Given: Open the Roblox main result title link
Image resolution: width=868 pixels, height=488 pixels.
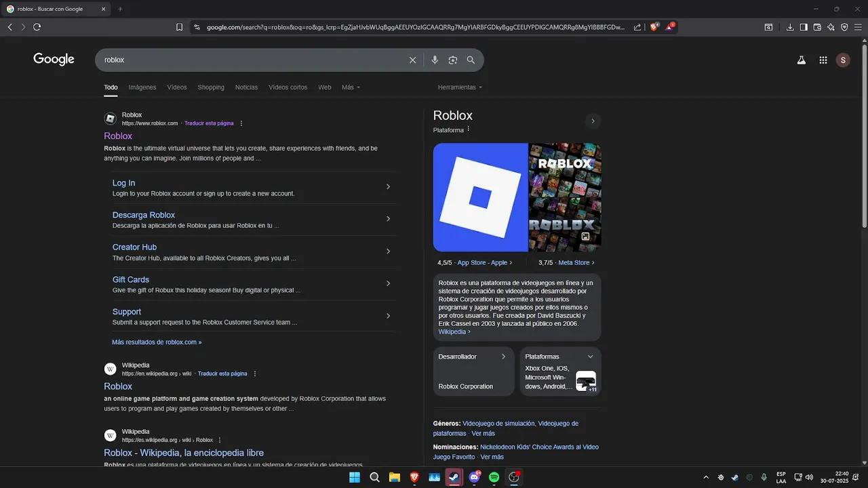Looking at the screenshot, I should tap(118, 136).
